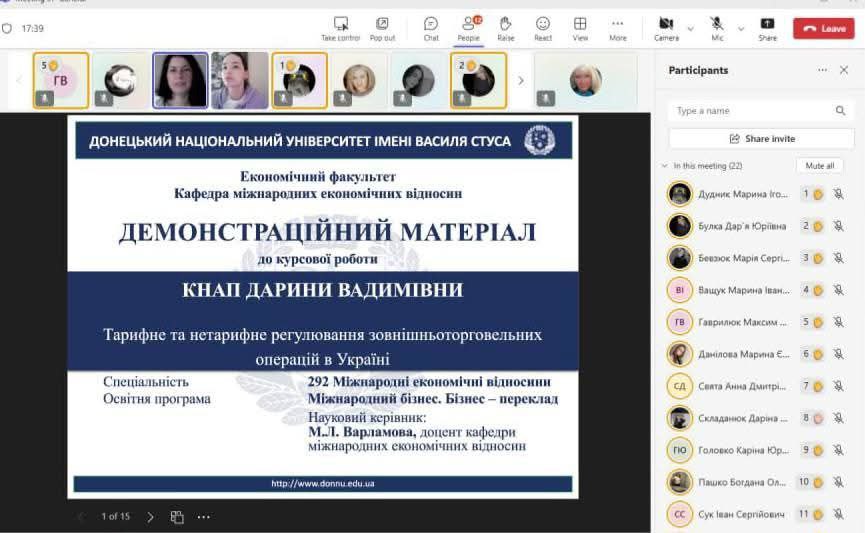Select participant Ващук Марина in the list
The image size is (865, 533).
point(756,290)
